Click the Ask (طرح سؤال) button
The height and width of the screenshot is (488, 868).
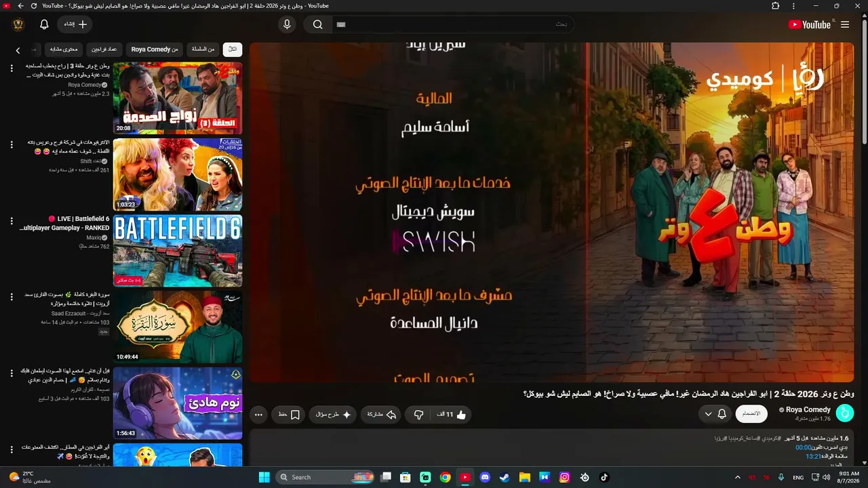tap(333, 414)
